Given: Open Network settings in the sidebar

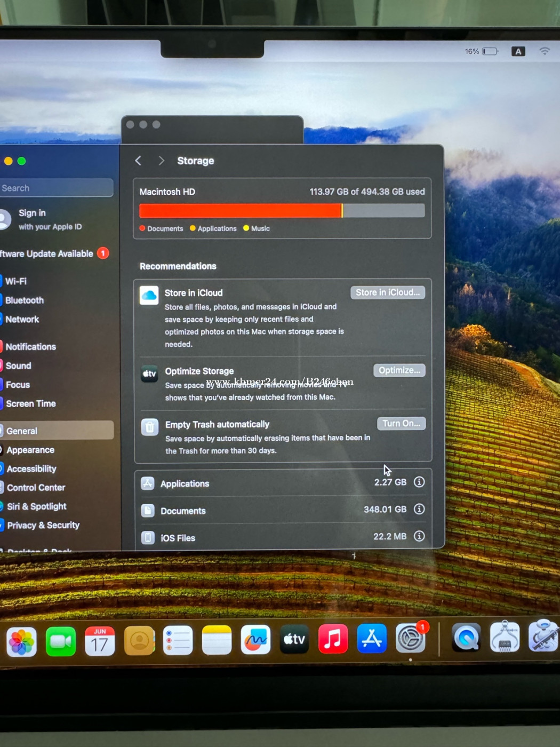Looking at the screenshot, I should [22, 320].
